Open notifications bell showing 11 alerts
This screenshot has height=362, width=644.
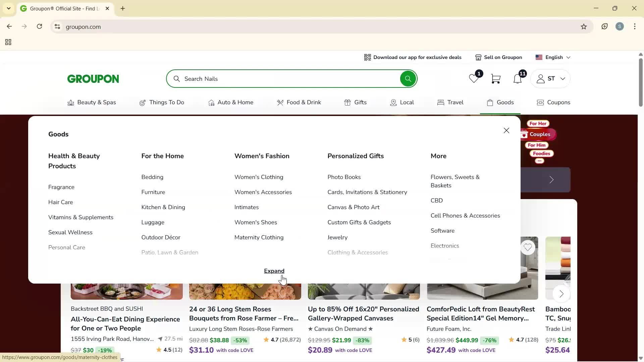518,79
